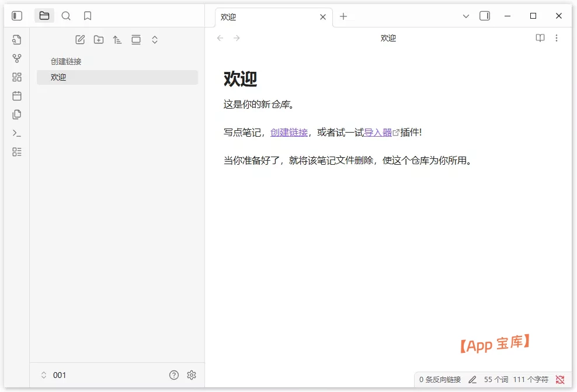Open the more options menu
Viewport: 577px width, 392px height.
pos(557,38)
